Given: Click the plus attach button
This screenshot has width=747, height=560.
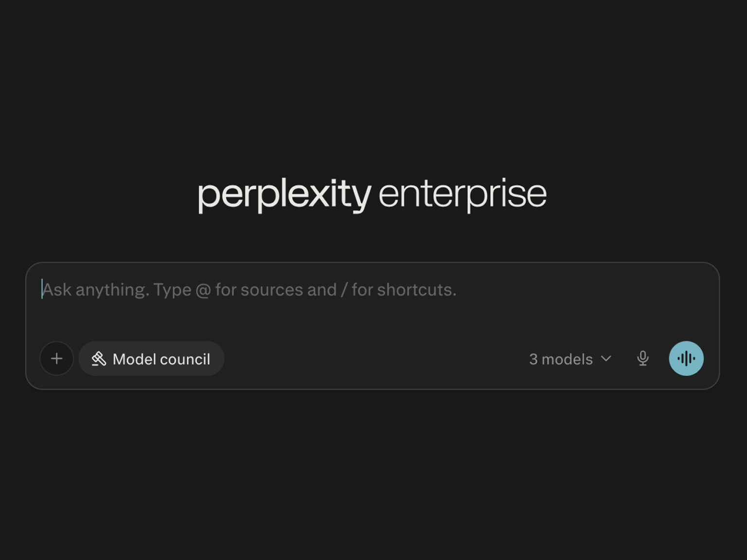Looking at the screenshot, I should pos(57,359).
